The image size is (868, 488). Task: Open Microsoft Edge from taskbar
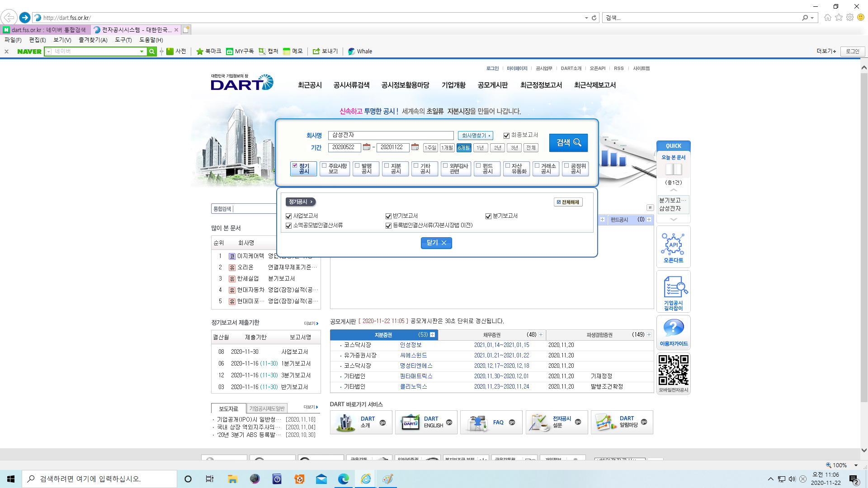pyautogui.click(x=344, y=479)
